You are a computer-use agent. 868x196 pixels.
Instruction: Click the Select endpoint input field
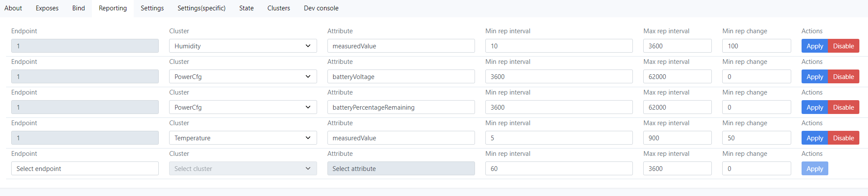(x=85, y=168)
